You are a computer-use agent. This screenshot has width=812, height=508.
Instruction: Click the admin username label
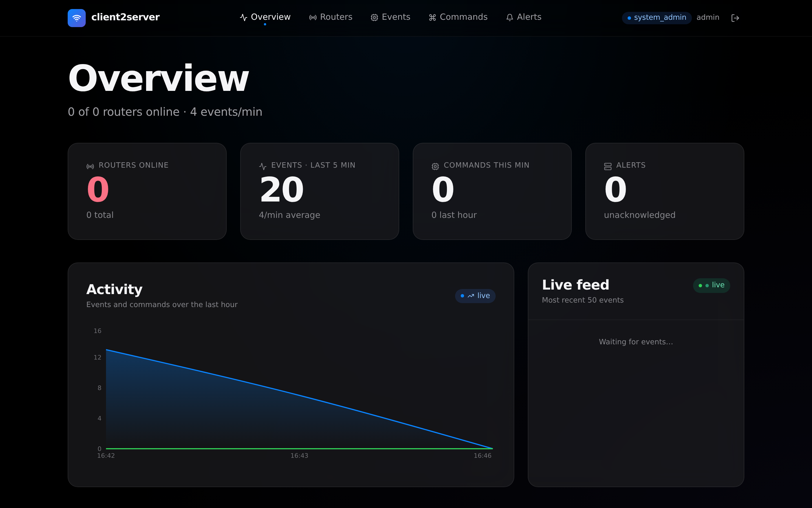[708, 17]
